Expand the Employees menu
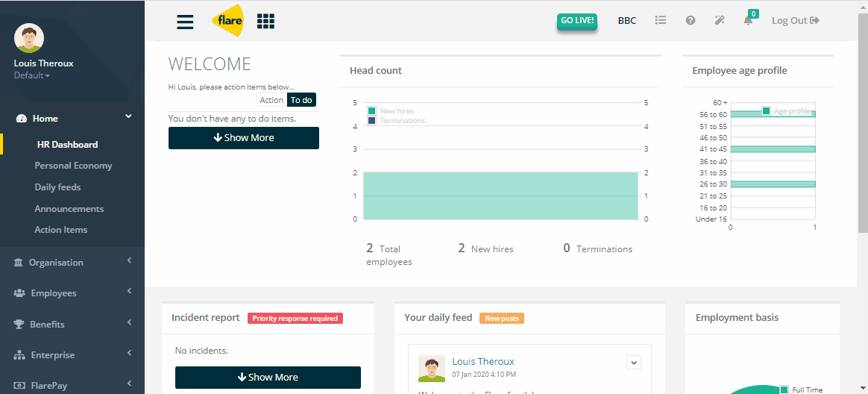 coord(129,290)
